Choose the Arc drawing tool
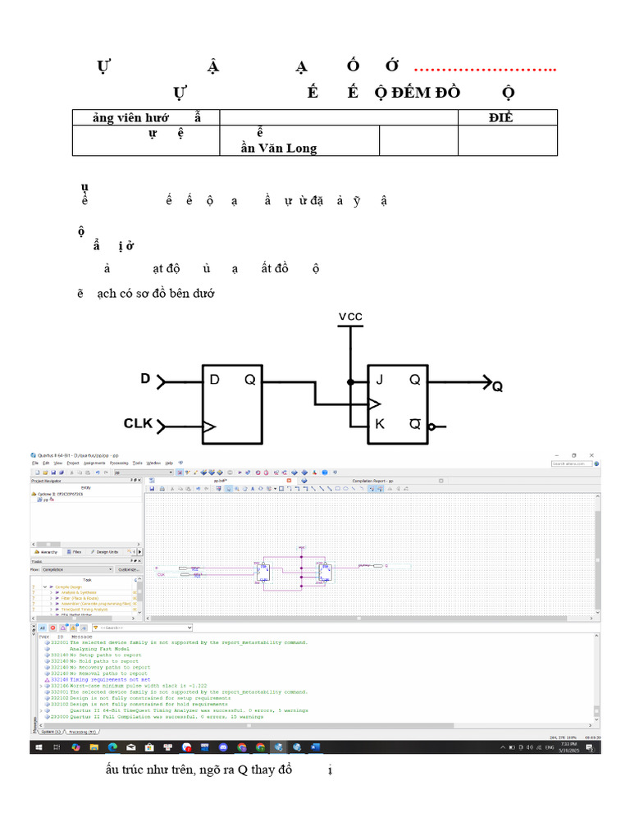This screenshot has height=840, width=630. [x=362, y=489]
